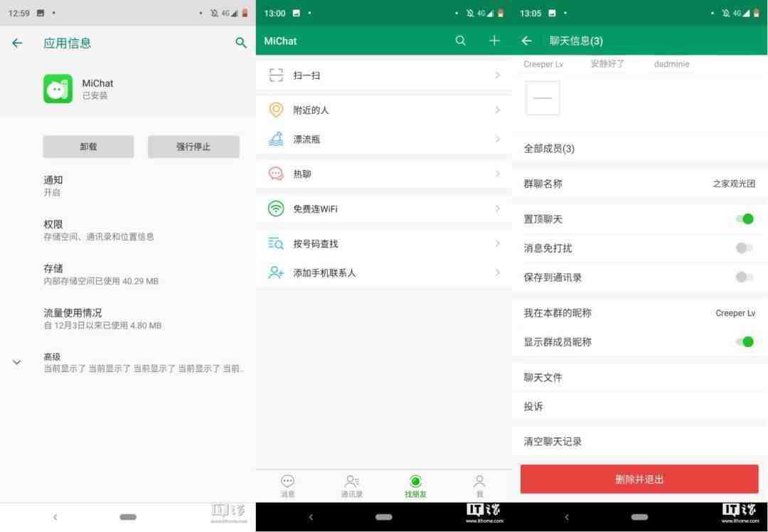Open 热聊 via its chevron arrow

click(497, 174)
